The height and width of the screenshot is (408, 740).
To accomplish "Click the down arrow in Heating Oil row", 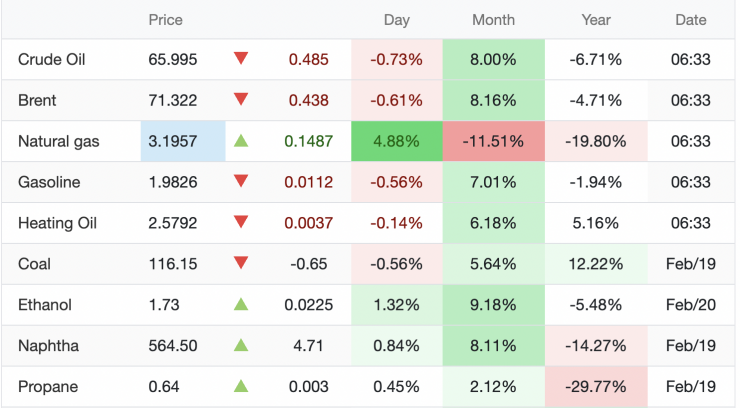I will point(241,223).
